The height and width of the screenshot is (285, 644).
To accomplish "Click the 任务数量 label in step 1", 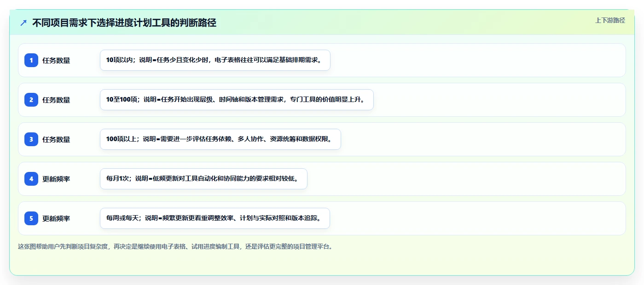I will click(x=56, y=60).
